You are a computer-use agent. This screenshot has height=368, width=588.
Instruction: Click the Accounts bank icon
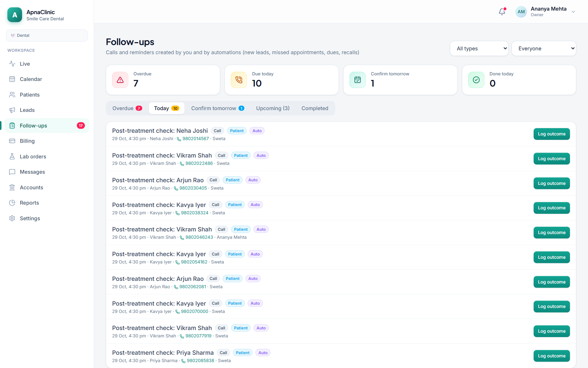(12, 187)
